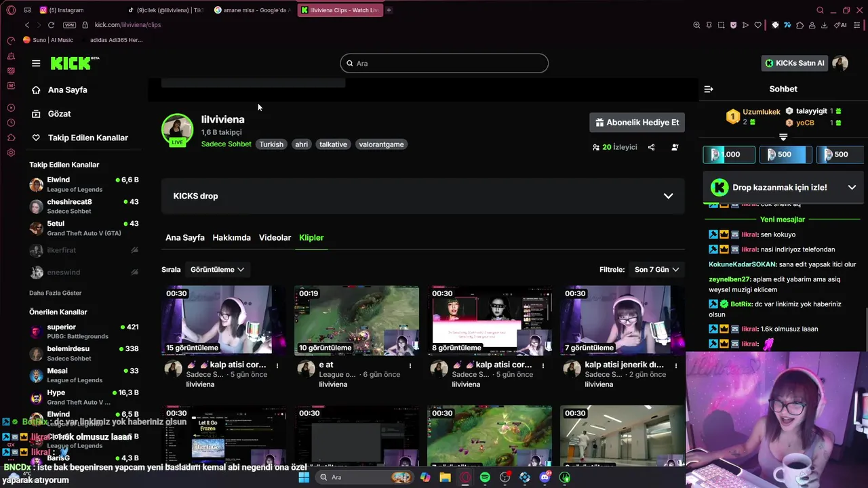Open user profile avatar menu

(840, 63)
